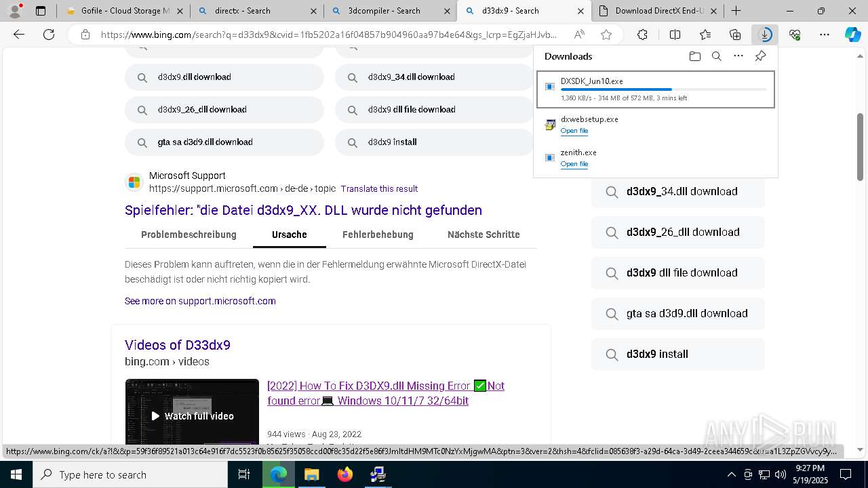Open Windows Start menu
Viewport: 868px width, 488px height.
tap(16, 474)
